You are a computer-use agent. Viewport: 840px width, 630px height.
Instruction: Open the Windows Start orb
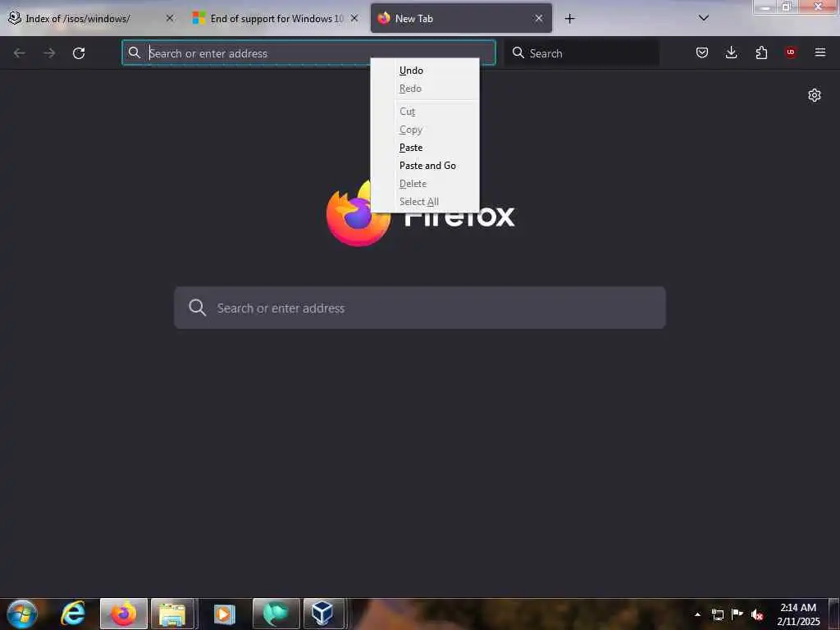coord(22,614)
